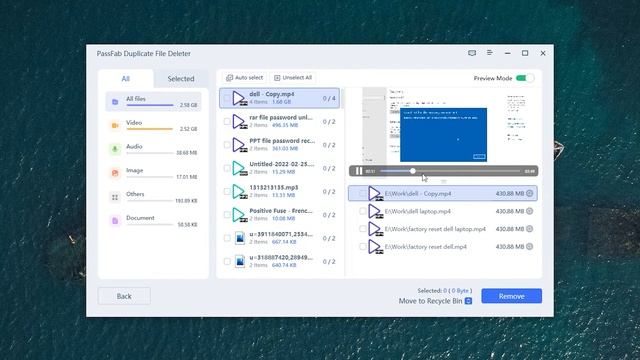The image size is (640, 360).
Task: Switch to the All tab
Action: click(x=126, y=79)
